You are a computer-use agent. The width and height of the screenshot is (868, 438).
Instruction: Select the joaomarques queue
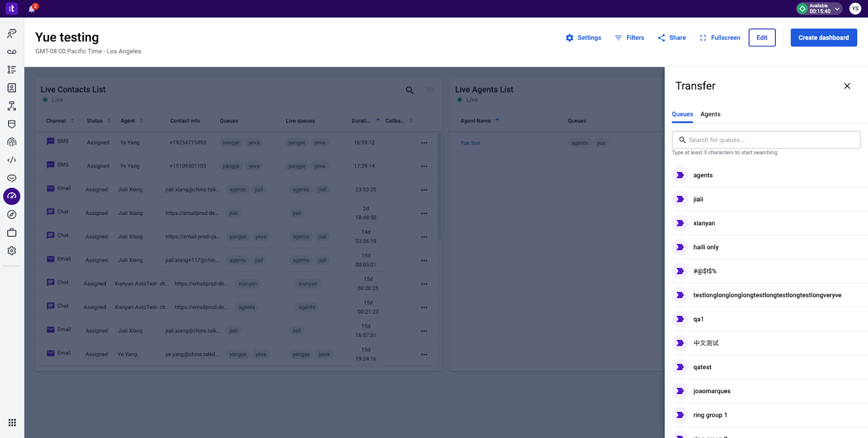point(766,391)
